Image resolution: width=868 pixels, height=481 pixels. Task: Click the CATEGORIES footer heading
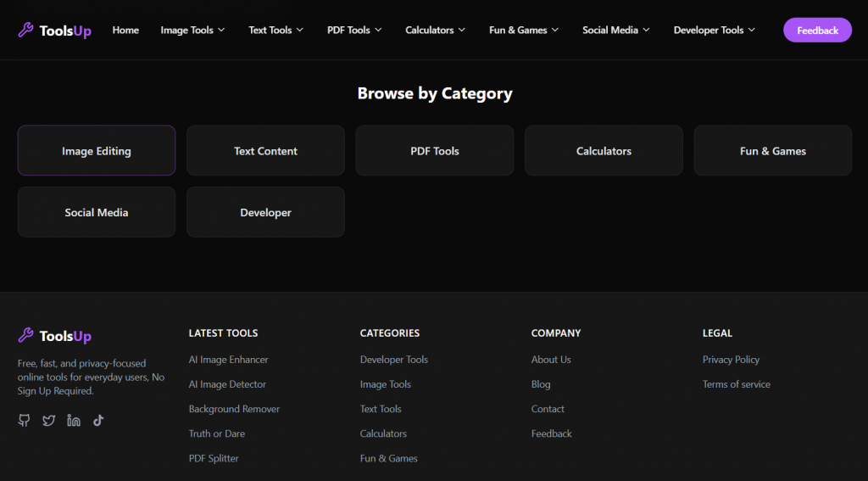coord(390,333)
